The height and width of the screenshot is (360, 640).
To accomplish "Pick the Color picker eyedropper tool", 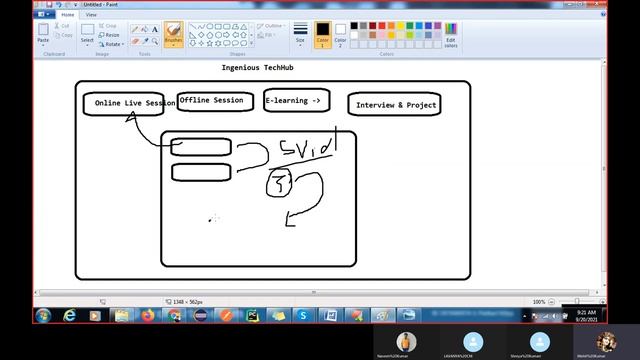I will tap(144, 41).
